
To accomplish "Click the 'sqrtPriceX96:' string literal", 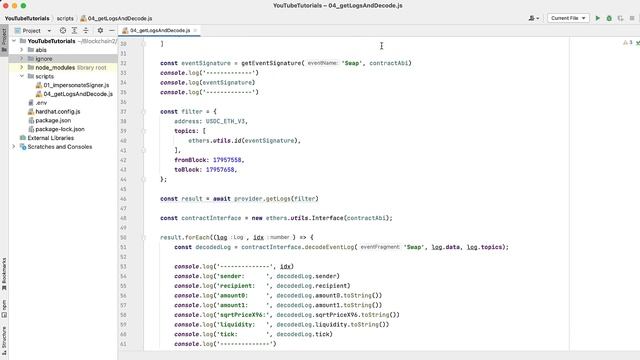I will coord(244,315).
